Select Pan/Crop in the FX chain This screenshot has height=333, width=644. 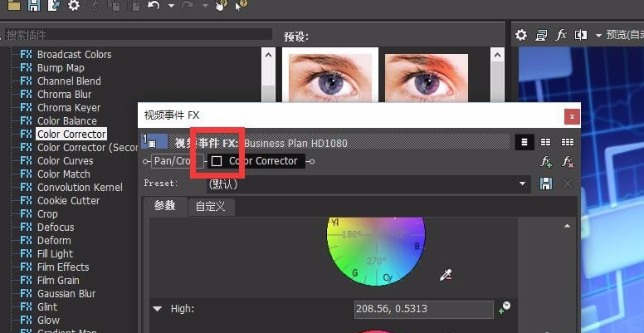point(178,161)
